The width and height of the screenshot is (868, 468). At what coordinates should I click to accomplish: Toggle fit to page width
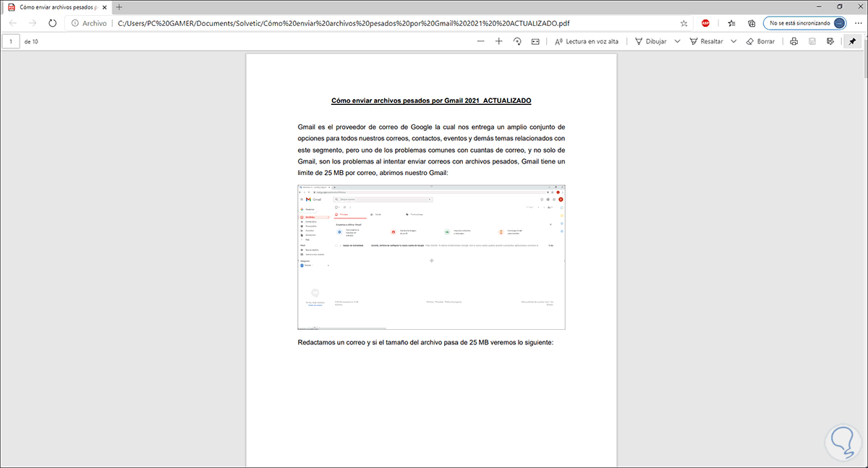[x=535, y=41]
